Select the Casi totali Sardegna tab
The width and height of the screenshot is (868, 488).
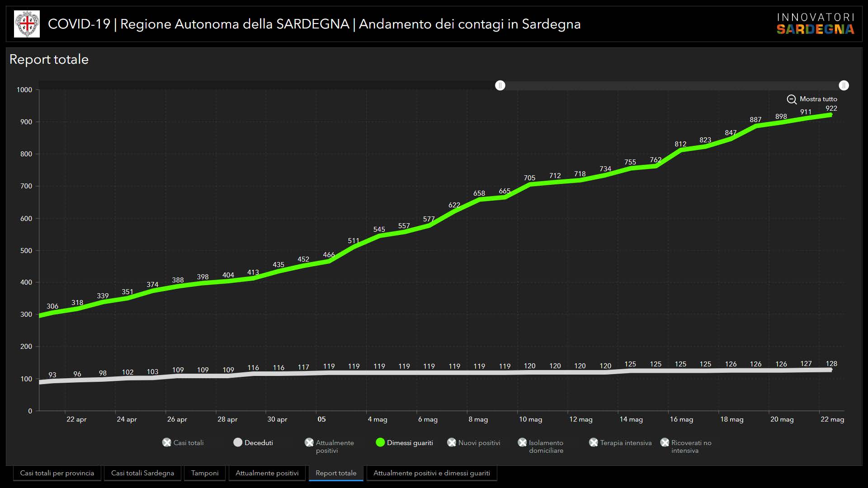pos(142,473)
